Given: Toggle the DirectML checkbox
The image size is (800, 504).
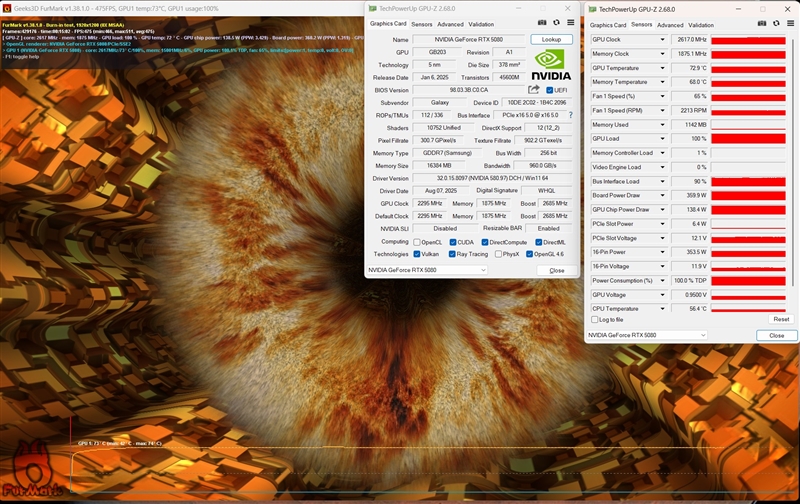Looking at the screenshot, I should point(538,242).
